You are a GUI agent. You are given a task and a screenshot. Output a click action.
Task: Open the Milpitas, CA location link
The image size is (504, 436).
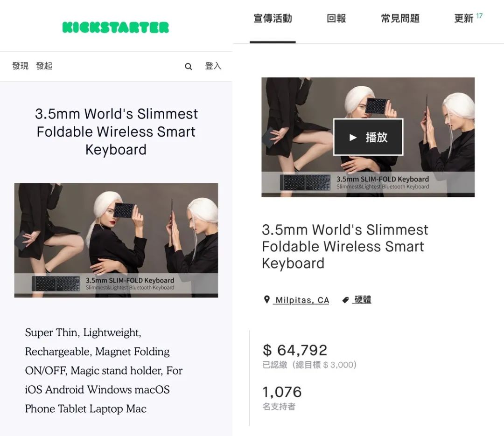(x=301, y=300)
